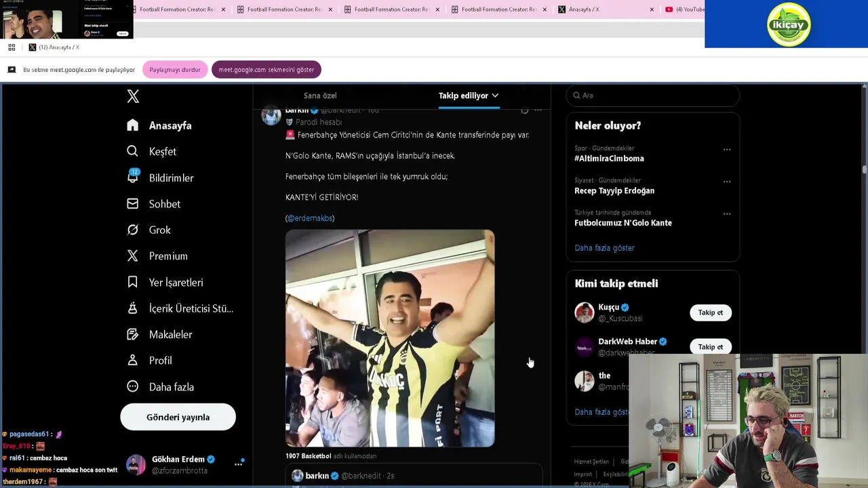Screen dimensions: 868x488
Task: Click Daha fazla göster under trends
Action: tap(604, 248)
